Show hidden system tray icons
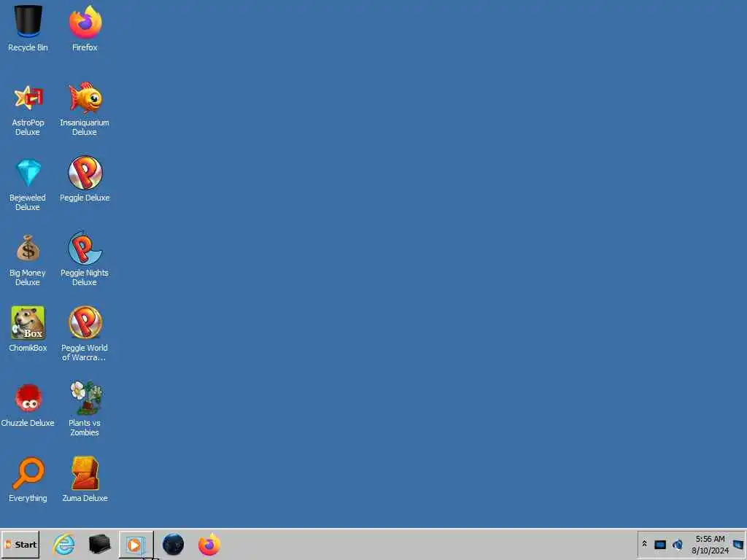This screenshot has height=560, width=747. [645, 544]
